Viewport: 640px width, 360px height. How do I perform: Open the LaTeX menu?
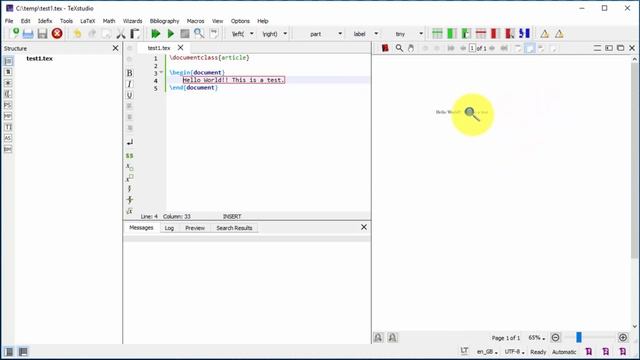pos(87,21)
